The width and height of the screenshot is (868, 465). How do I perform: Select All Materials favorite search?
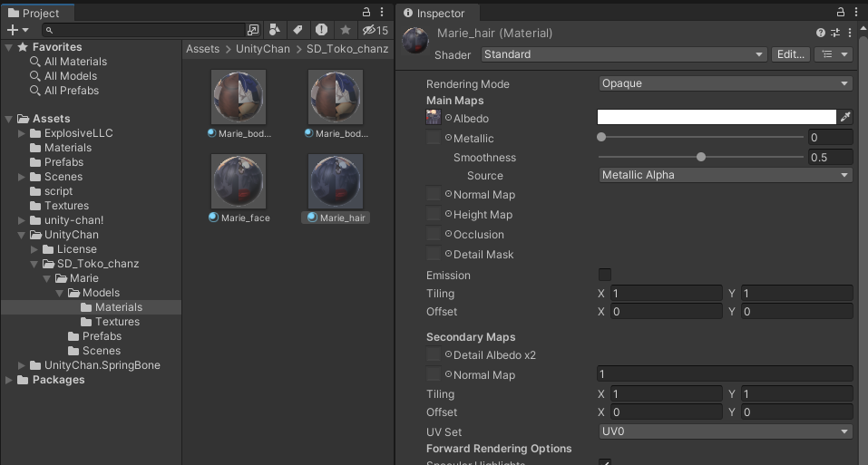pos(76,62)
